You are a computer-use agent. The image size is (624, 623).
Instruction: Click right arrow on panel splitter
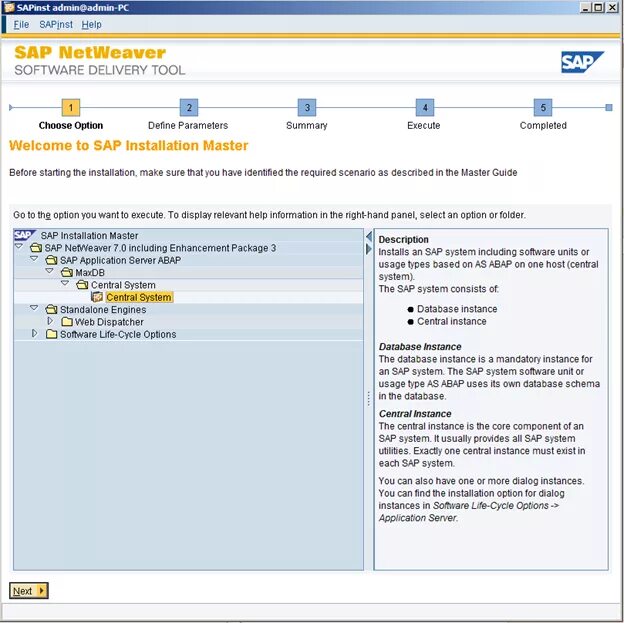point(369,249)
